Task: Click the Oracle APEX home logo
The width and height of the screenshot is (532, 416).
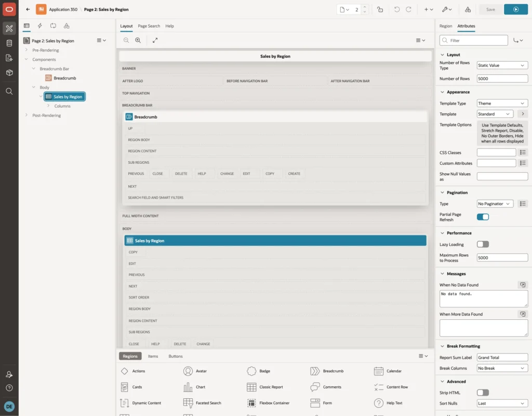Action: [9, 9]
